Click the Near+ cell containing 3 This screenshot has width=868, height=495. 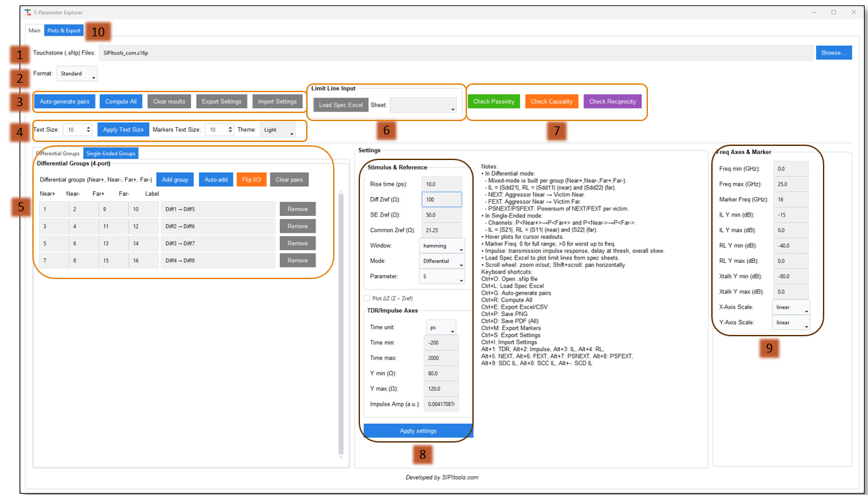tap(54, 226)
